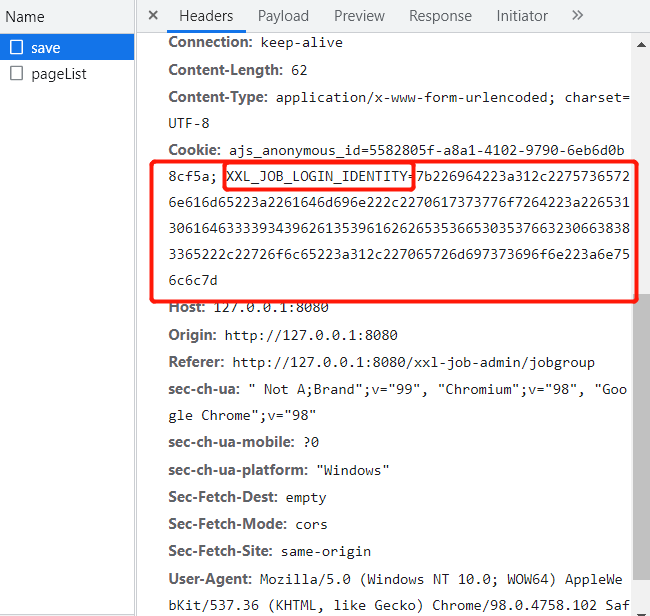Show more tabs with double chevron
Screen dimensions: 650x616
click(577, 16)
